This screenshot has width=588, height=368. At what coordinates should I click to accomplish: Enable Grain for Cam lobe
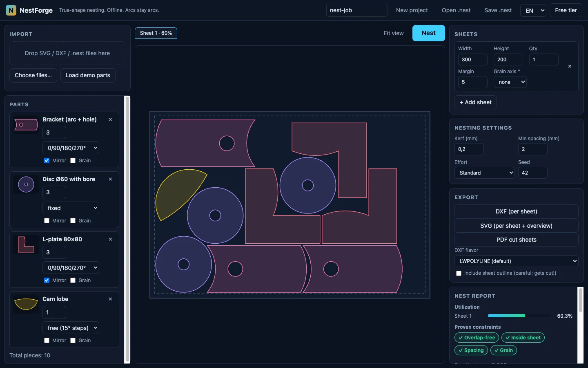pos(73,341)
